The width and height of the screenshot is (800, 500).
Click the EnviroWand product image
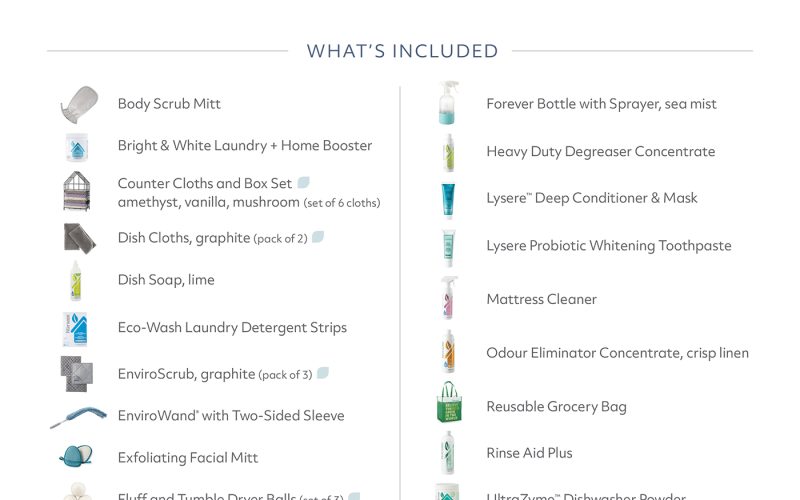pos(77,417)
